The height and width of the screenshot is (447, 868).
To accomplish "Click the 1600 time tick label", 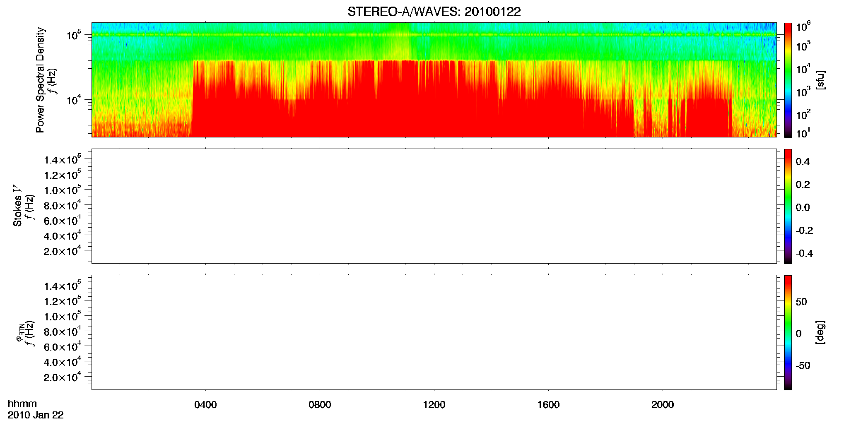I will coord(548,405).
